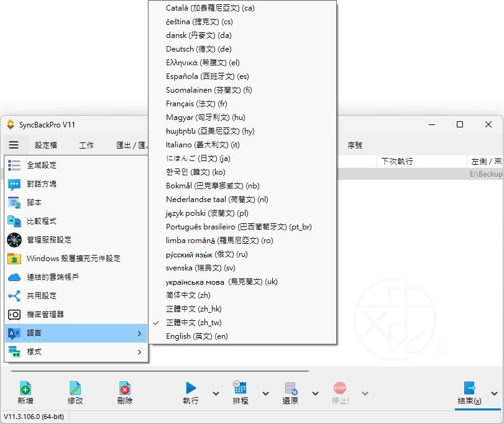The height and width of the screenshot is (424, 504).
Task: Open 全域設定 (Global Settings) menu entry
Action: click(x=42, y=165)
